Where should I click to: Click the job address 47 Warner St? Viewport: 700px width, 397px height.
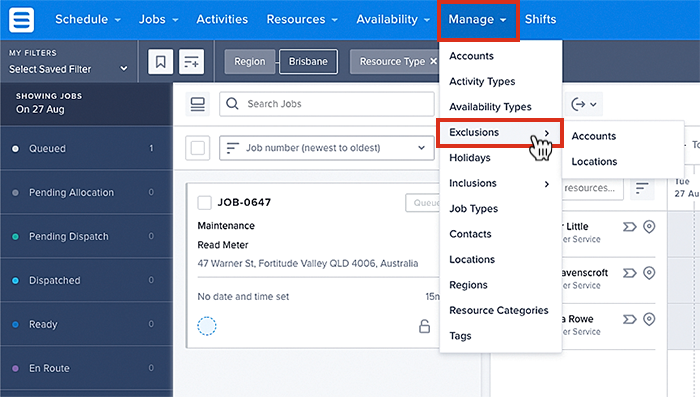(308, 263)
